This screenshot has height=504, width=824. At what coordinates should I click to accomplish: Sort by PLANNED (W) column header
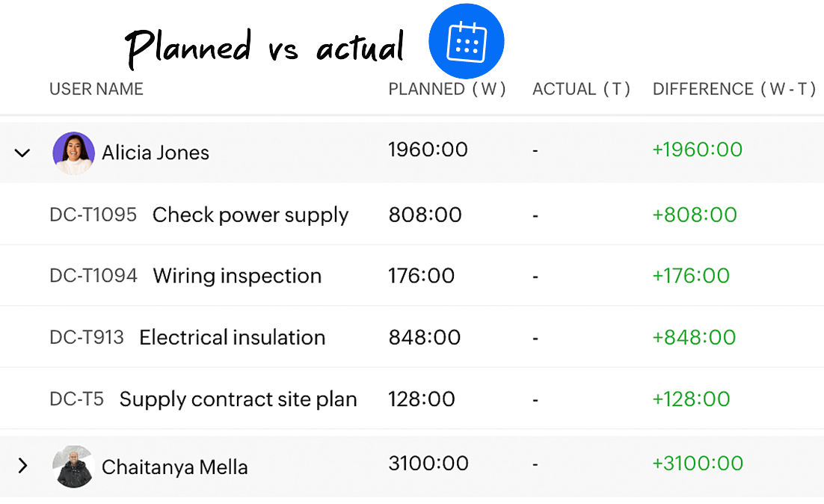pyautogui.click(x=447, y=89)
